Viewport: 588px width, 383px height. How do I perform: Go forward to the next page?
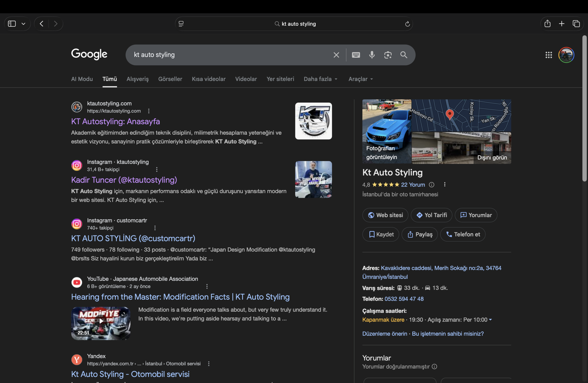tap(55, 24)
